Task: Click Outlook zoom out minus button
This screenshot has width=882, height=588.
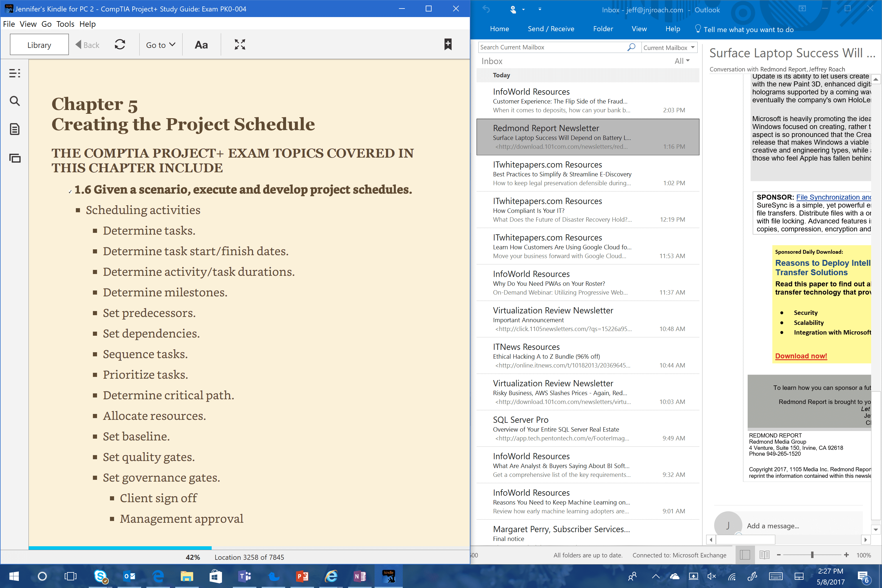Action: 779,555
